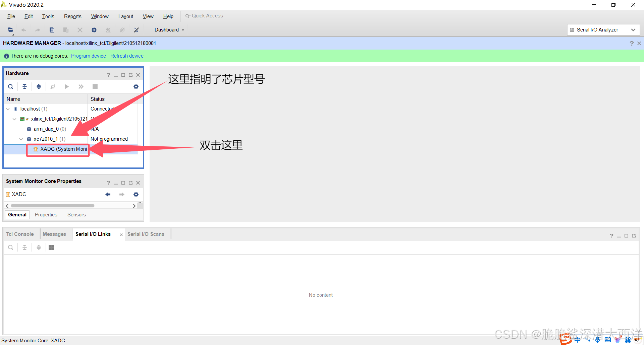Open the Serial I/O Analyzer layout dropdown

tap(603, 30)
